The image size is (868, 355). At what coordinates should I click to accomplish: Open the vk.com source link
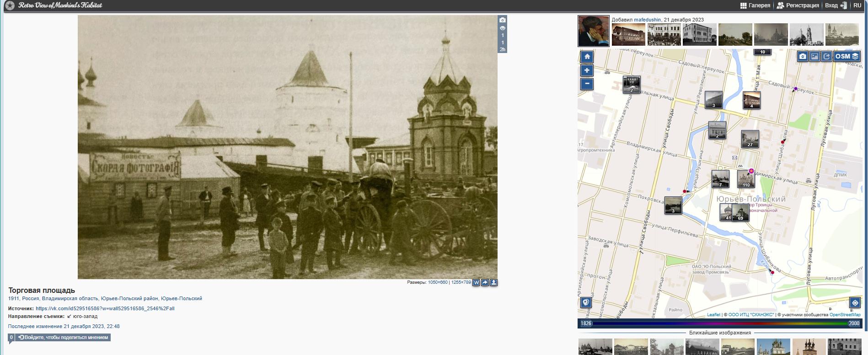tap(105, 308)
